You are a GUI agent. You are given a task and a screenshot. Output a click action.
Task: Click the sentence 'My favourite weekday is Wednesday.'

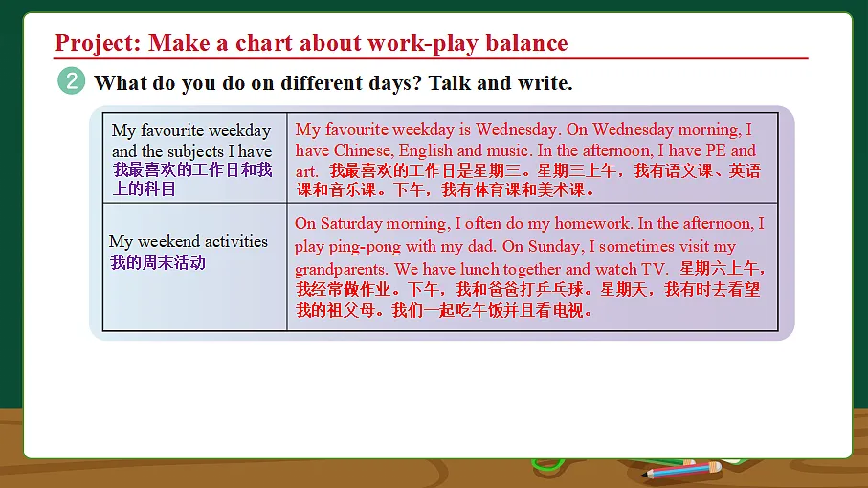(428, 129)
